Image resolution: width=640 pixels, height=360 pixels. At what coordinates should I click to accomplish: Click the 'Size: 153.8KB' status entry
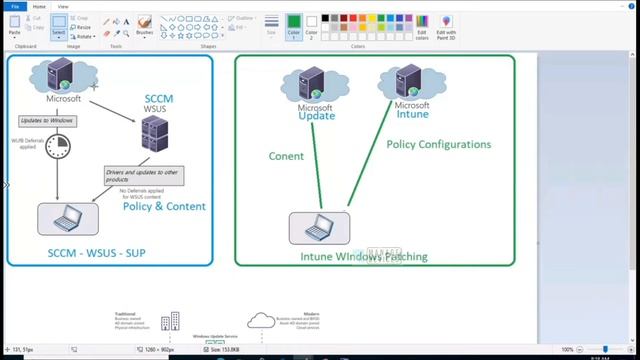(222, 349)
